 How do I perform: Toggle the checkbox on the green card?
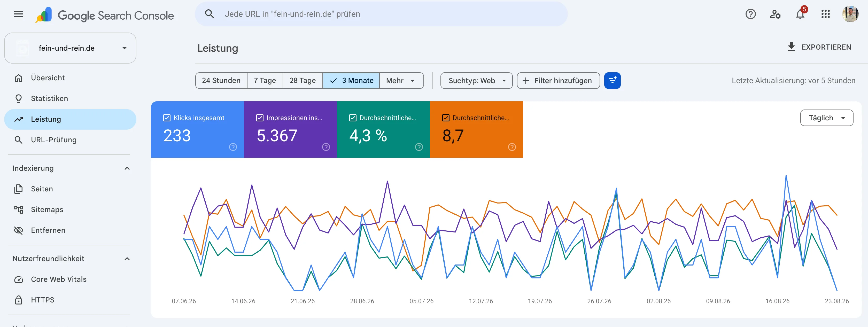click(x=353, y=118)
